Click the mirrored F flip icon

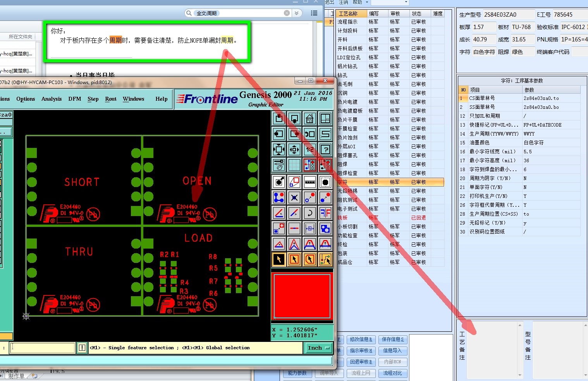[x=325, y=213]
